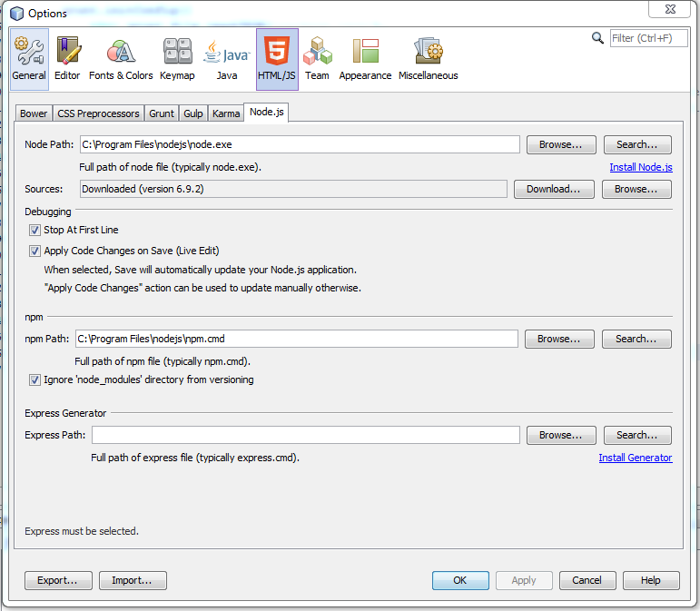Click Browse next to Sources field
Viewport: 700px width, 611px height.
click(636, 189)
